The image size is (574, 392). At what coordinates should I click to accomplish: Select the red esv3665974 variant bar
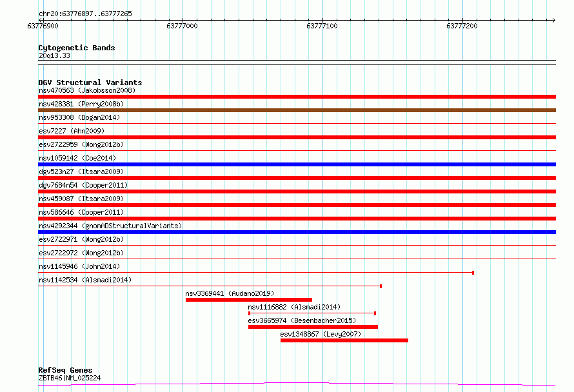click(313, 327)
